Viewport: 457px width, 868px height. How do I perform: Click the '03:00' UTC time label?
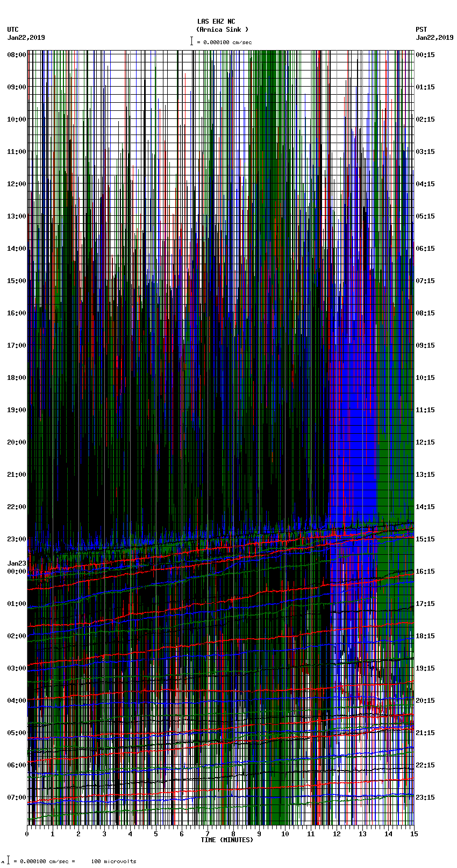pos(17,668)
